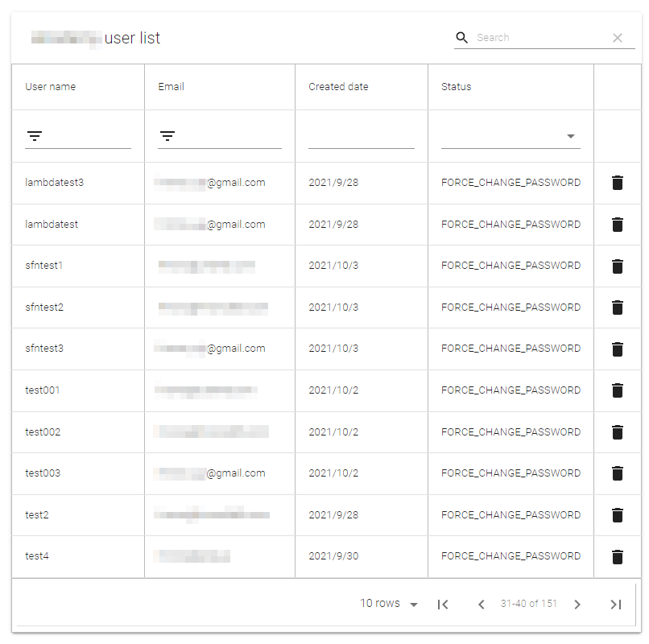649x644 pixels.
Task: Delete the sfntest1 user
Action: [x=618, y=266]
